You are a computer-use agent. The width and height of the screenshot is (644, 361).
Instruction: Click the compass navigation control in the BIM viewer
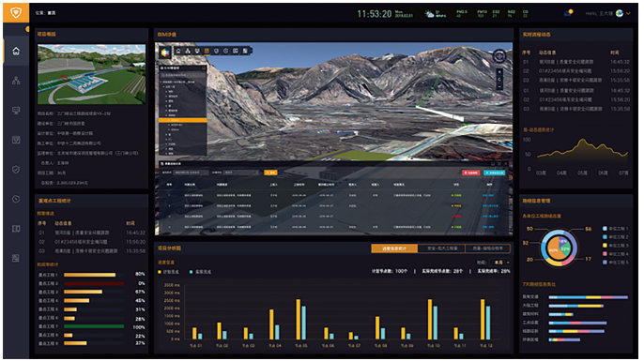(499, 55)
